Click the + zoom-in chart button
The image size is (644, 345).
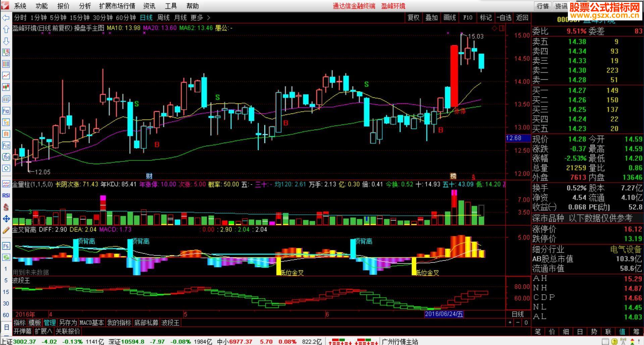point(510,323)
